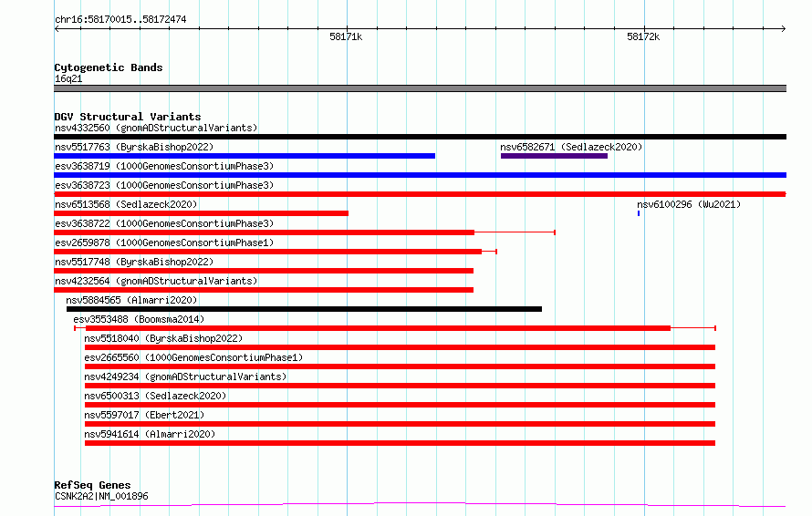Screen dimensions: 812x516
Task: Open nsv5518040 ByrskaBishop2022 label
Action: pyautogui.click(x=163, y=338)
